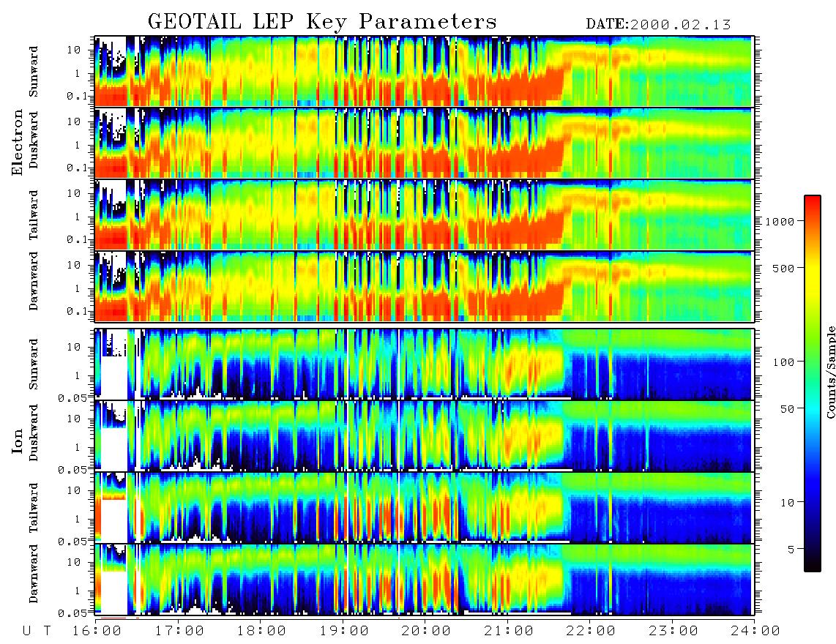Click the vertical Electron group label
836x644 pixels.
point(18,142)
